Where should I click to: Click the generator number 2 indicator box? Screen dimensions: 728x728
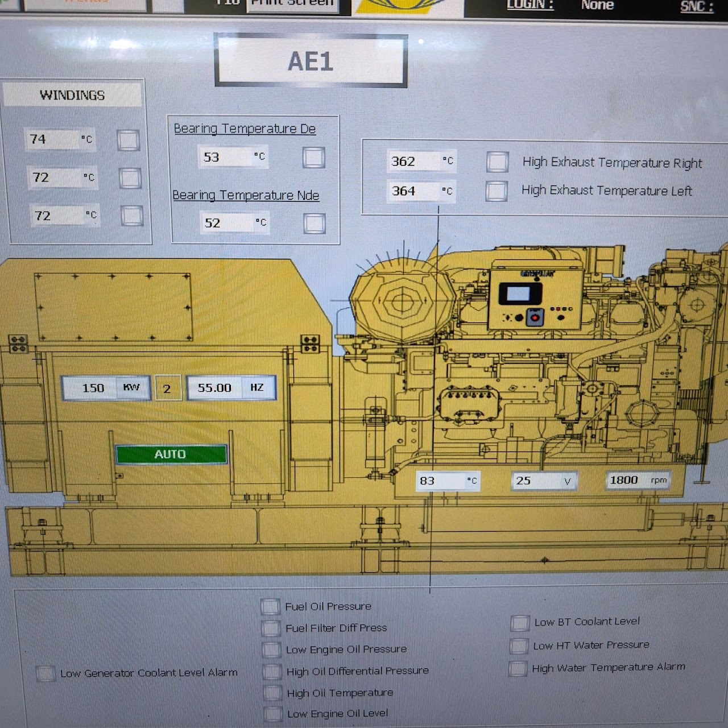coord(168,388)
